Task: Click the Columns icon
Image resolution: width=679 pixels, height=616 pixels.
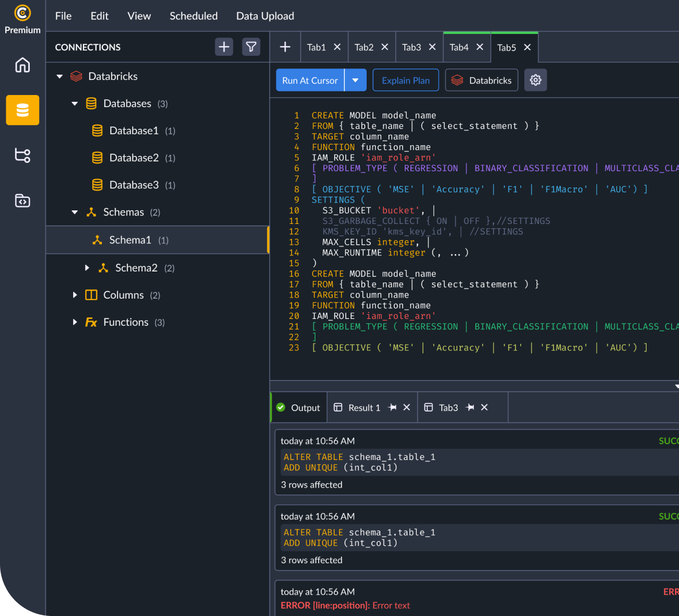Action: (91, 295)
